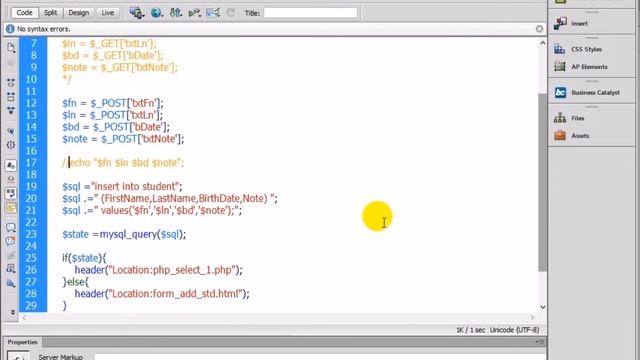Click line number 23 in the gutter
The width and height of the screenshot is (640, 360).
click(31, 234)
